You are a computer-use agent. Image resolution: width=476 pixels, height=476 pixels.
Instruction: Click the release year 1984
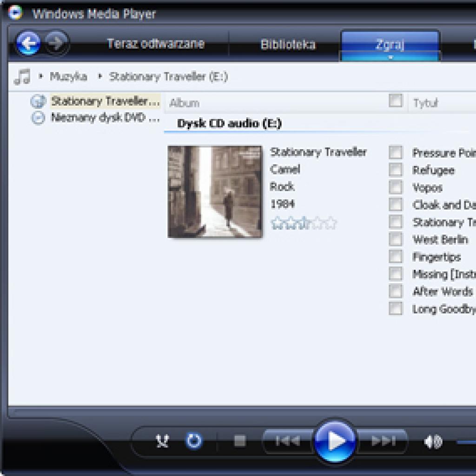(283, 204)
